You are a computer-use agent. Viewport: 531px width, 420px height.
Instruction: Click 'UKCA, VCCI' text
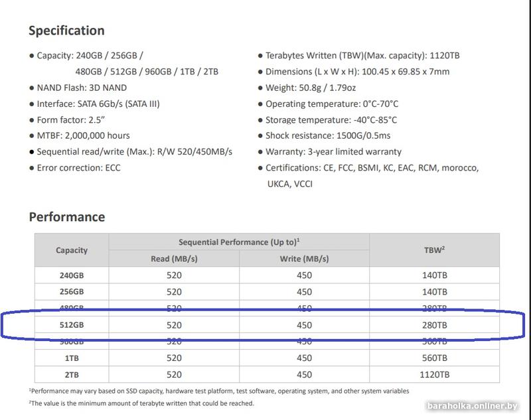[290, 184]
